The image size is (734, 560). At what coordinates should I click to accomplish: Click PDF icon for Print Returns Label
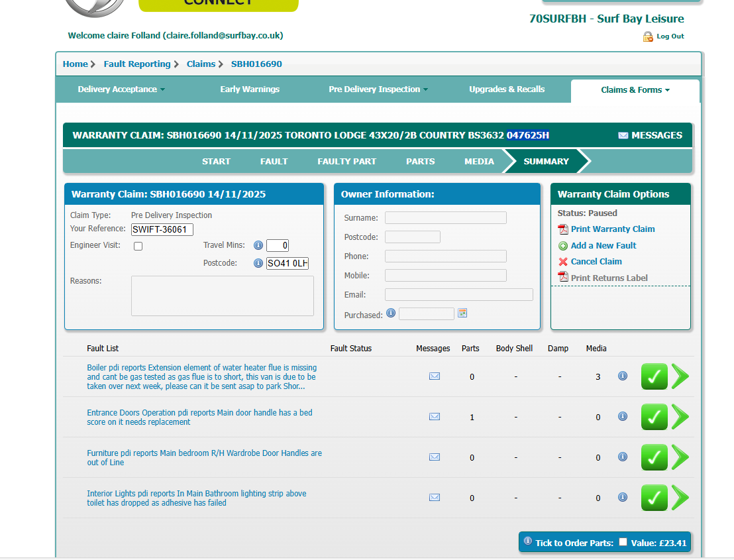click(563, 277)
